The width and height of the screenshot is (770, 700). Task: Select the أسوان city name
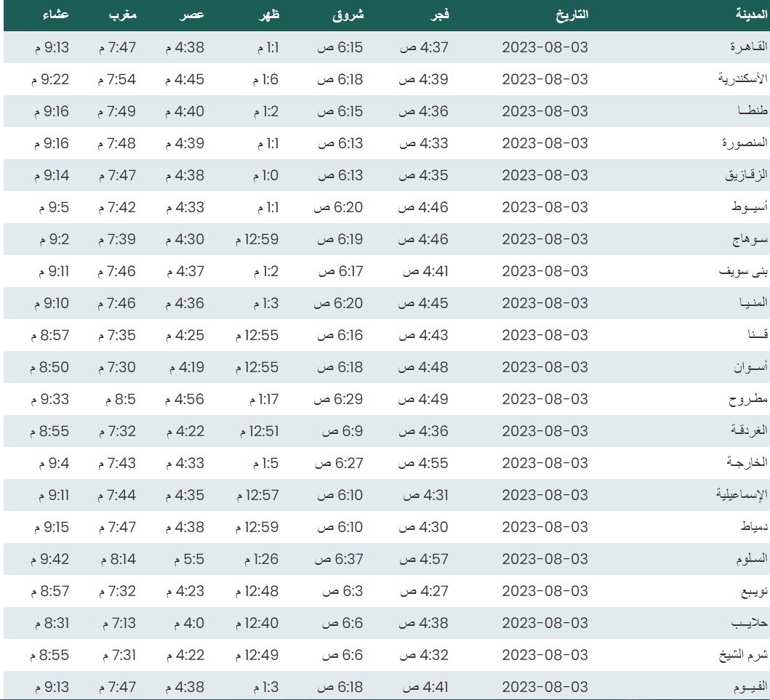coord(750,367)
